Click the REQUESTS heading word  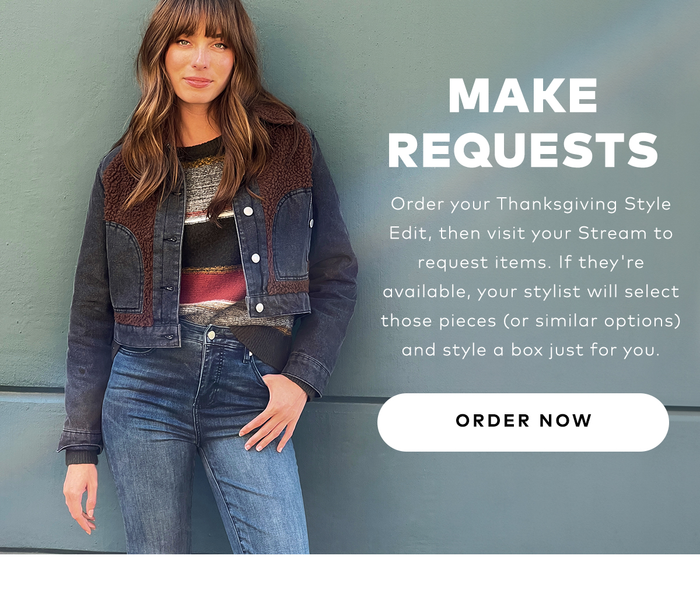coord(523,150)
